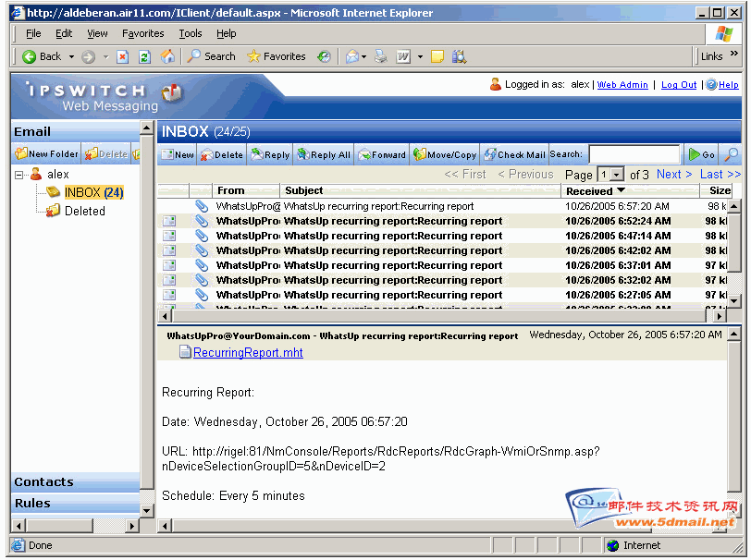Click the Log Out link
The image size is (751, 560).
679,85
